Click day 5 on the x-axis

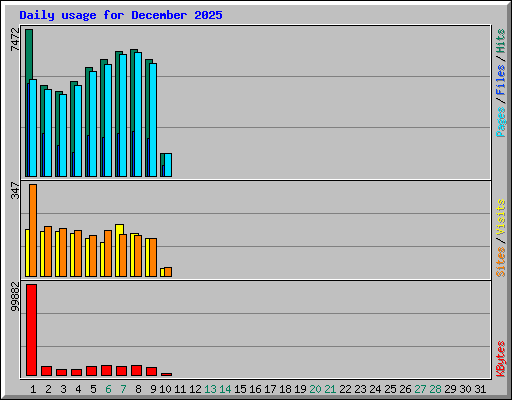93,389
